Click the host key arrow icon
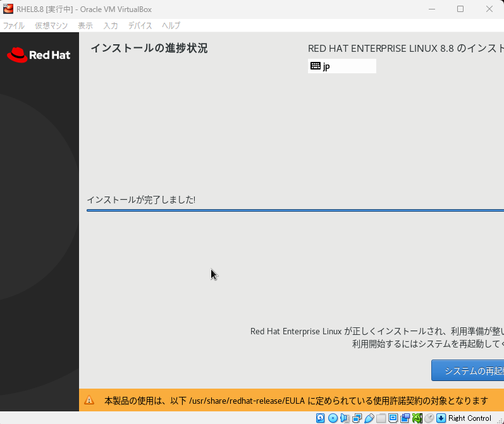 pyautogui.click(x=441, y=418)
